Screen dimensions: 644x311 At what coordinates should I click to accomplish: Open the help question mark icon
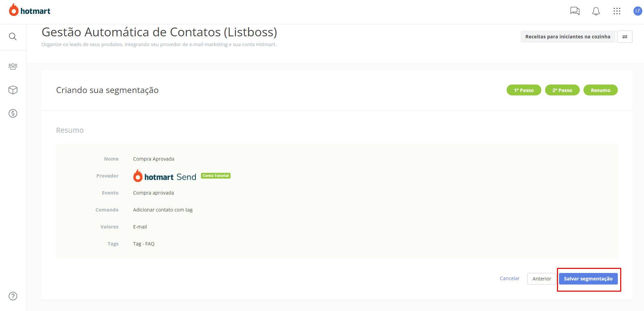click(x=13, y=296)
